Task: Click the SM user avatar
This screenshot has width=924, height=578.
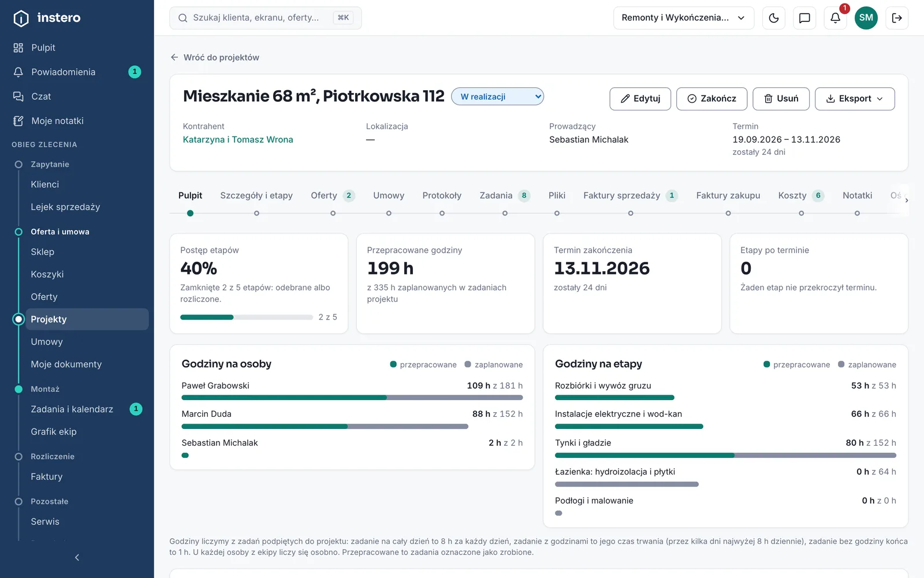Action: click(x=866, y=18)
